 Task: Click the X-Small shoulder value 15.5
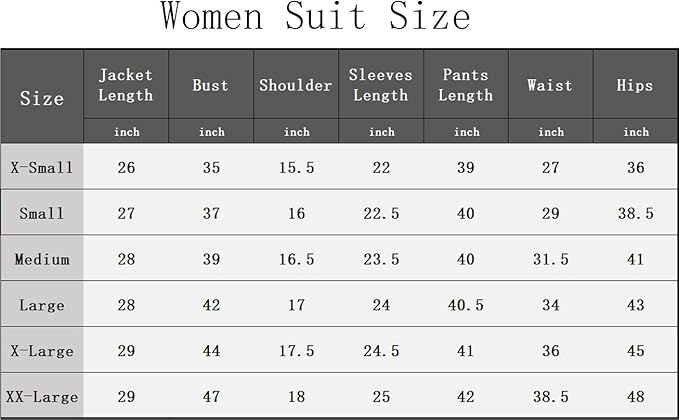point(296,167)
